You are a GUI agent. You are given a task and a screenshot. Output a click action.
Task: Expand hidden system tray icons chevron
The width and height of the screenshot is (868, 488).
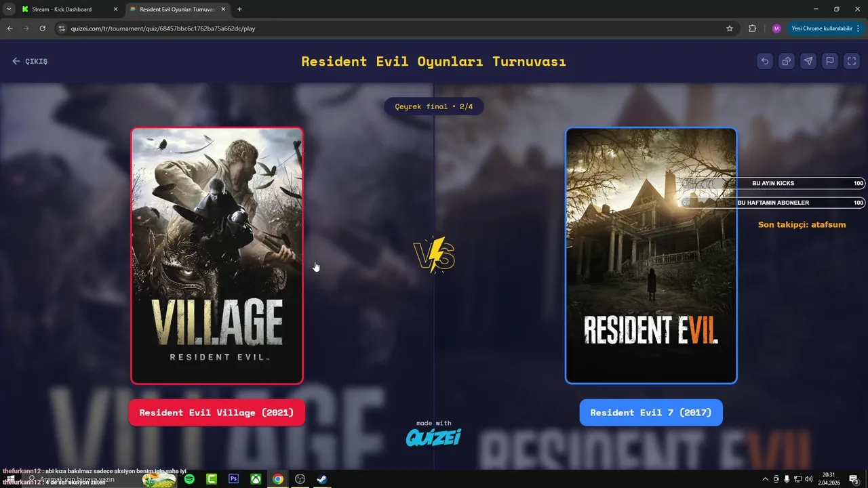coord(766,479)
